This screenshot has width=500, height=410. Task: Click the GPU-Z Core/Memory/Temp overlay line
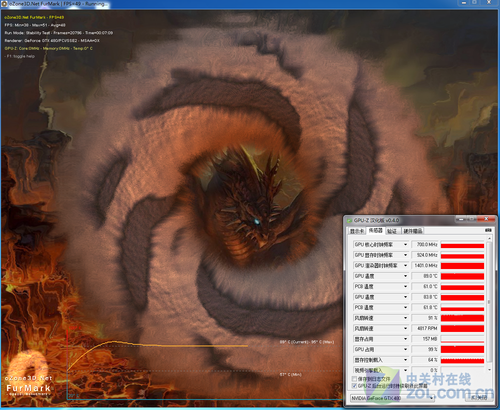[x=49, y=48]
